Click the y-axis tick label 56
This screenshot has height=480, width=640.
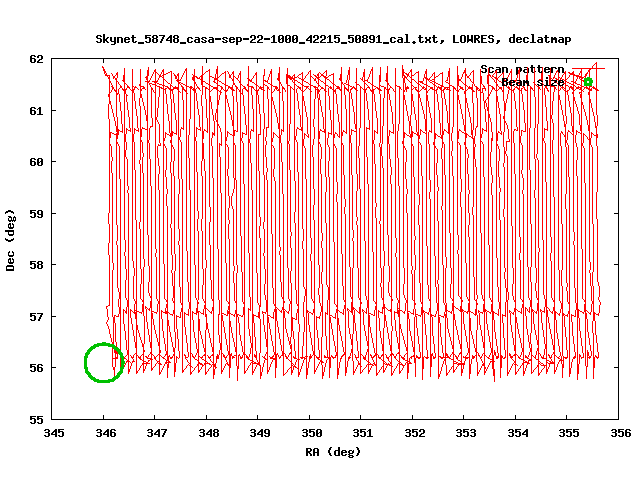36,368
